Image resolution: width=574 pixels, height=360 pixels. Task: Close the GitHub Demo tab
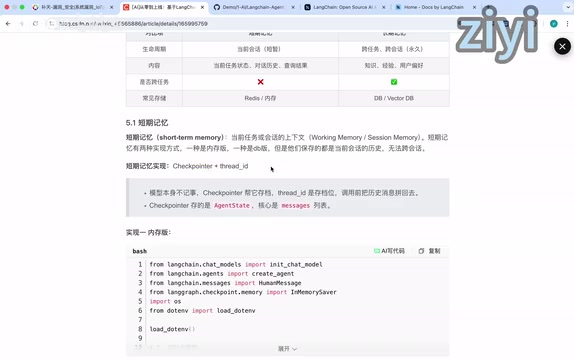(293, 7)
